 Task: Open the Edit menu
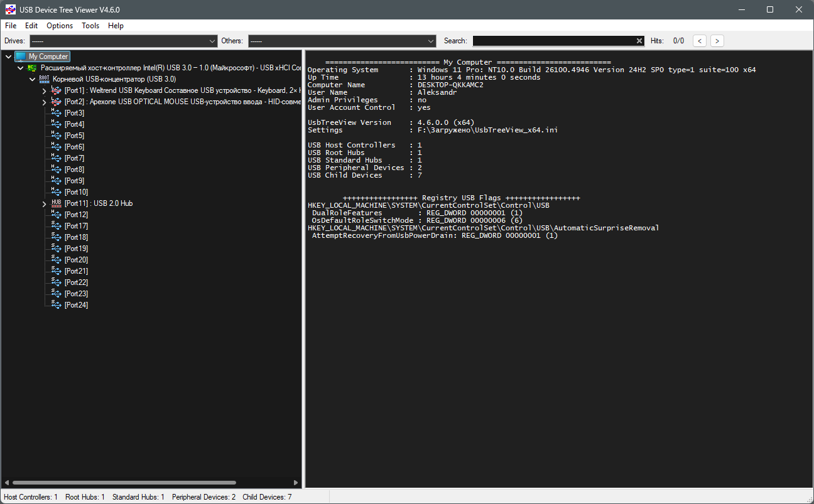coord(31,26)
